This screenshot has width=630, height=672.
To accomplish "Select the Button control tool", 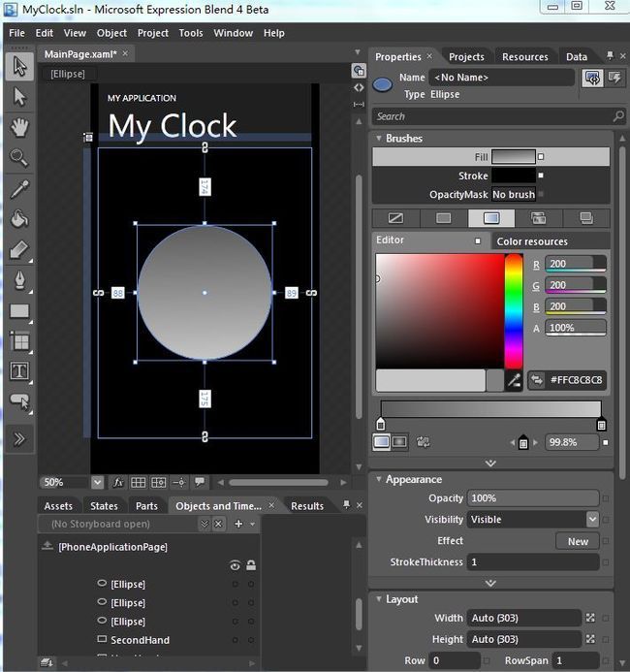I will point(19,402).
